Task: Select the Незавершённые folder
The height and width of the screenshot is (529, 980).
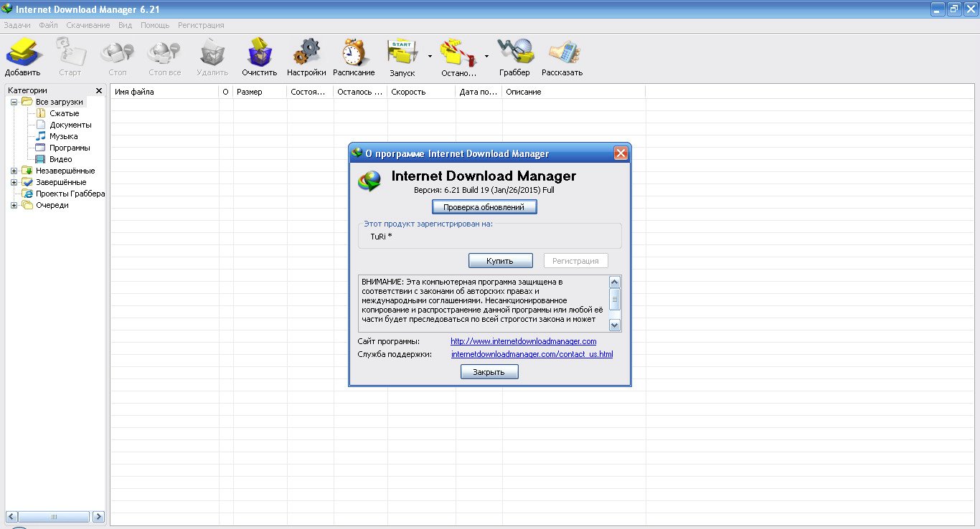Action: pos(65,171)
